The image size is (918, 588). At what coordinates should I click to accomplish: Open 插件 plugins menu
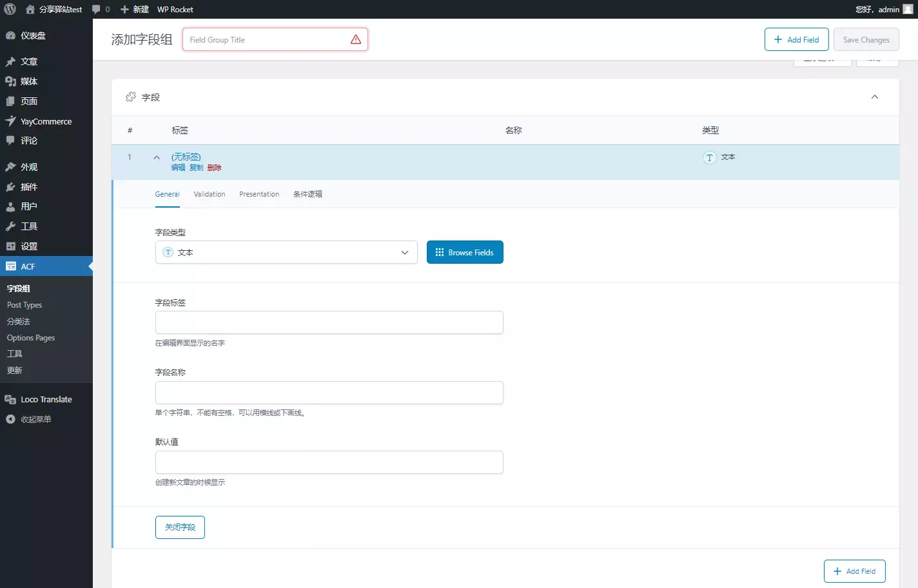[x=46, y=187]
